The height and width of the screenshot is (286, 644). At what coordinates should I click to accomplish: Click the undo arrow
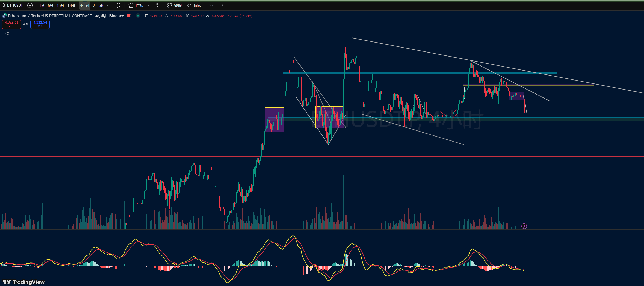[x=211, y=5]
